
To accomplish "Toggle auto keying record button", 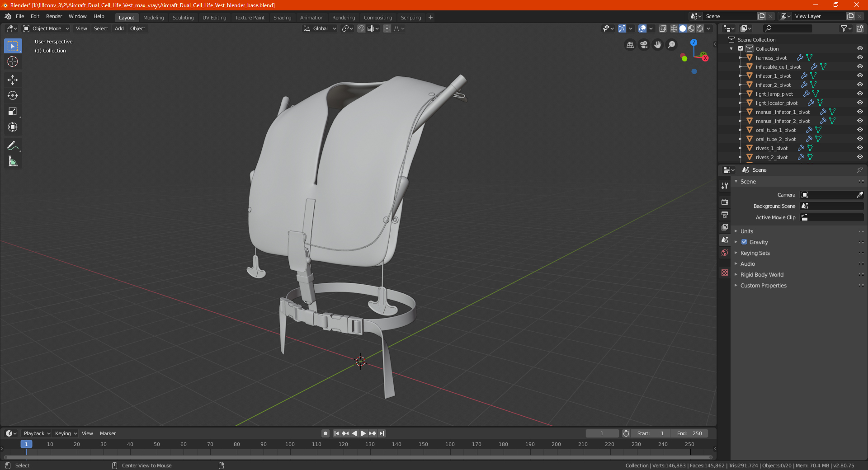I will point(325,433).
